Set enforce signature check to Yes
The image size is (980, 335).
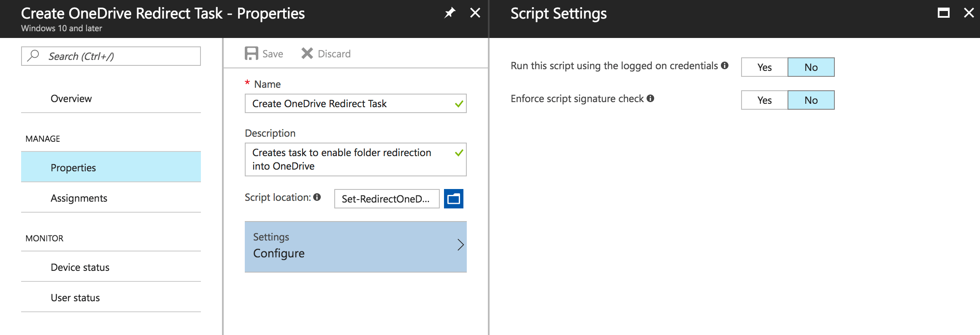coord(764,100)
